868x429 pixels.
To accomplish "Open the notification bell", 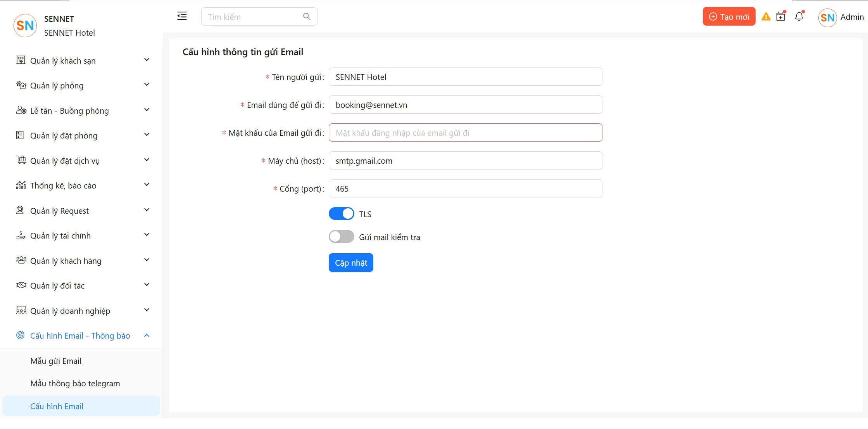I will 799,17.
